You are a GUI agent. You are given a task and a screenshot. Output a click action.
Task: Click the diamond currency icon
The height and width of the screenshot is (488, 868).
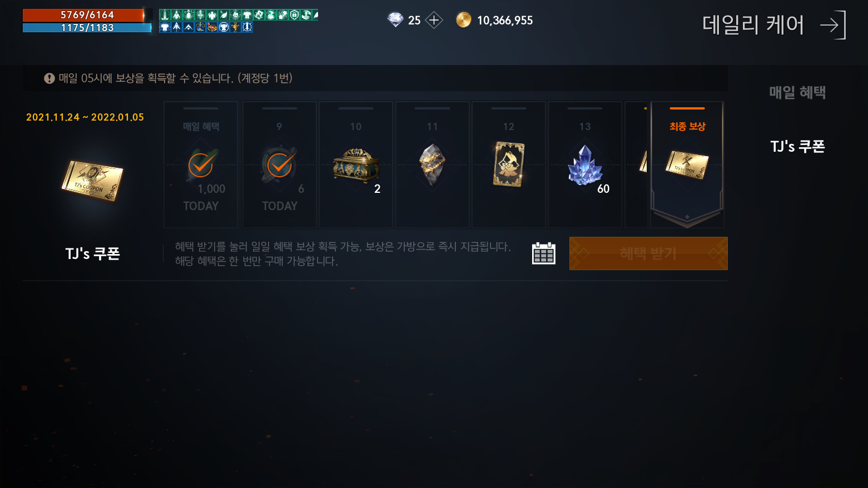[x=395, y=20]
